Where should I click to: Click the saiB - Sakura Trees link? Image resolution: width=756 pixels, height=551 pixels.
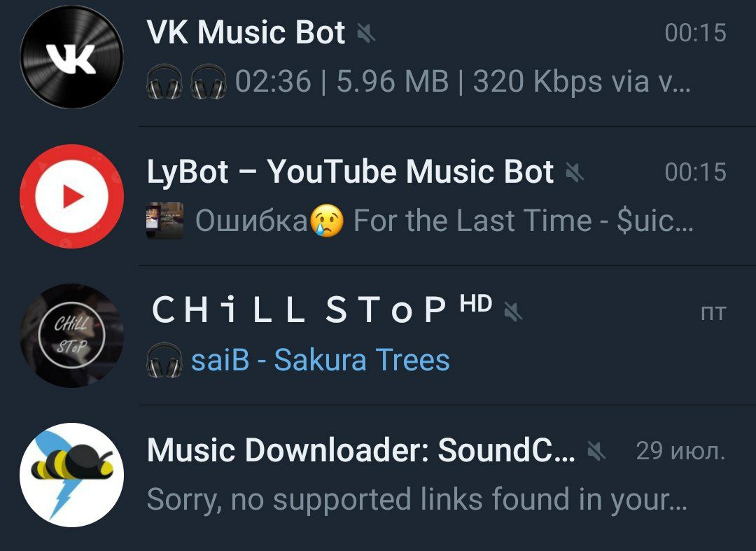point(321,360)
